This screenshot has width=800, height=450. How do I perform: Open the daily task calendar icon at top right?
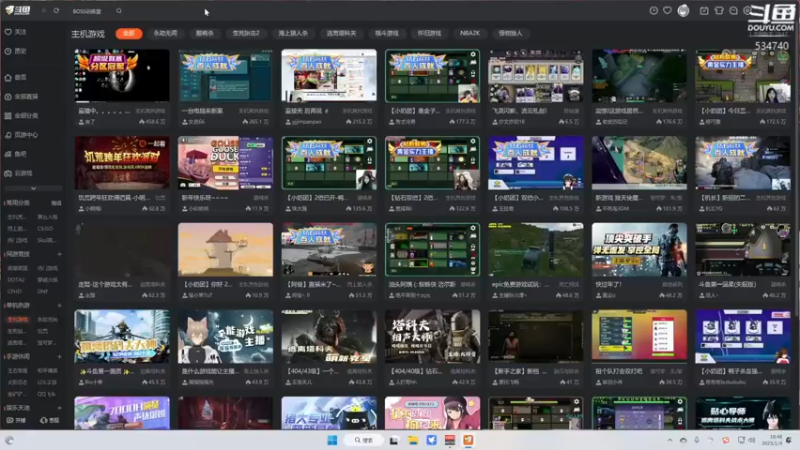click(x=704, y=11)
